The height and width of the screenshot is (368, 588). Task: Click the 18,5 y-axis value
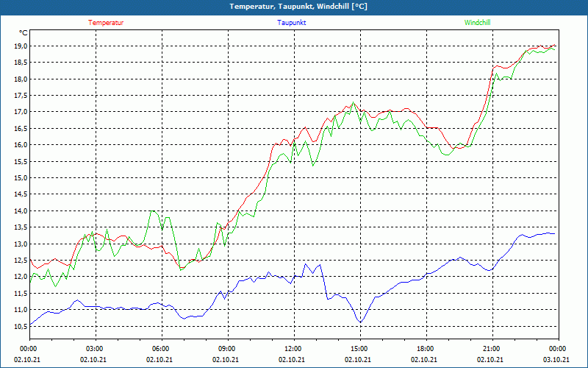[21, 63]
